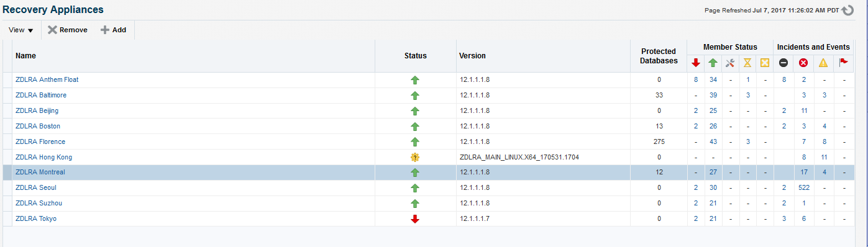868x247 pixels.
Task: Sort by the Status column header
Action: click(416, 56)
